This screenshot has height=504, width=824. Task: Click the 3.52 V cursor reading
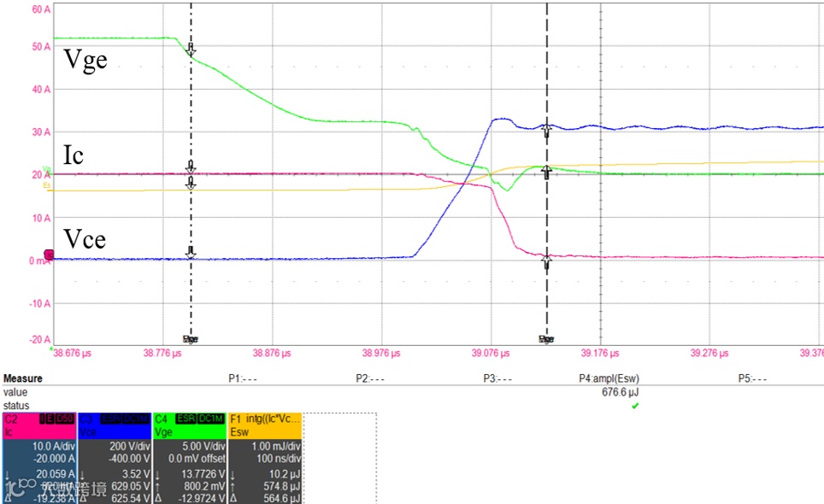pyautogui.click(x=136, y=473)
